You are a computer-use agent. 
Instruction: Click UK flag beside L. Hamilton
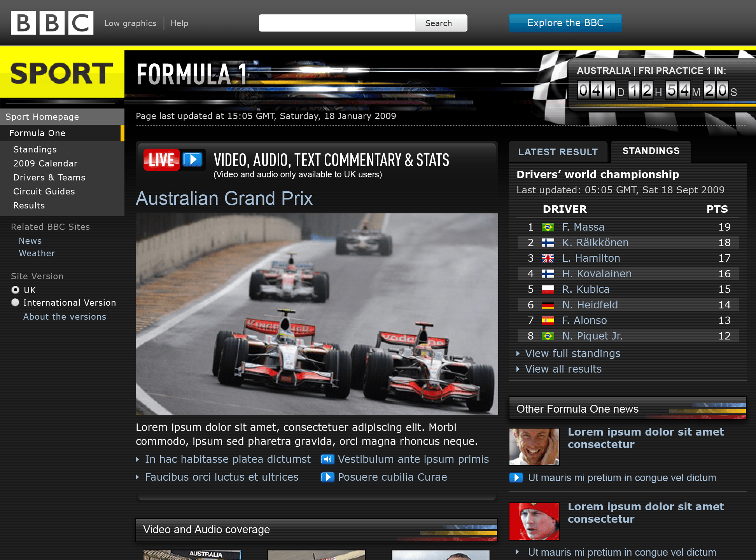548,258
